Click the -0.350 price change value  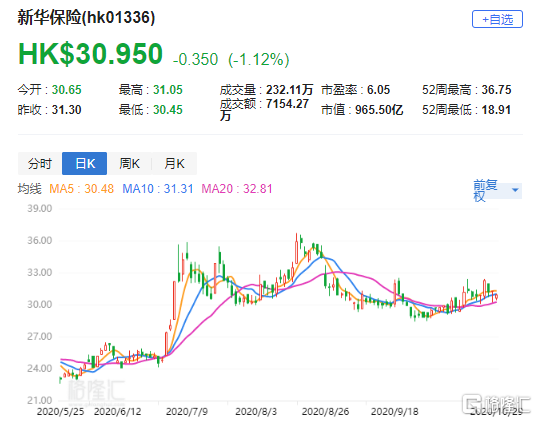coord(196,60)
